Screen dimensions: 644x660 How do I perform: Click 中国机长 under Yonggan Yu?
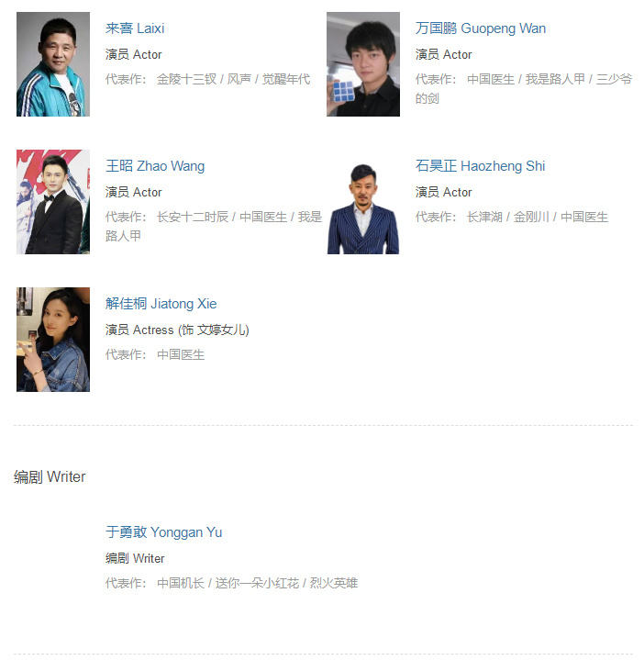pos(181,583)
